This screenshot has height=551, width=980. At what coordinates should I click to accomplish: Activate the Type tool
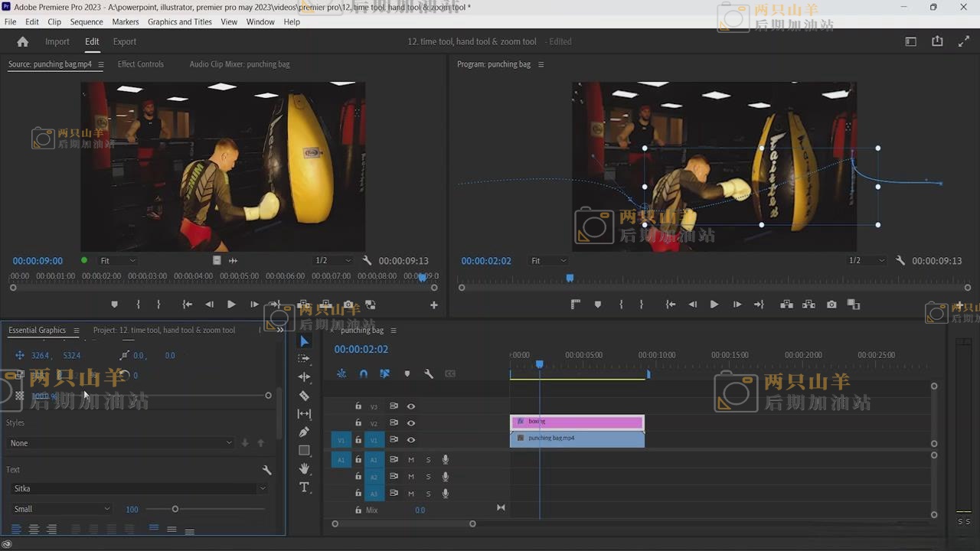coord(304,487)
